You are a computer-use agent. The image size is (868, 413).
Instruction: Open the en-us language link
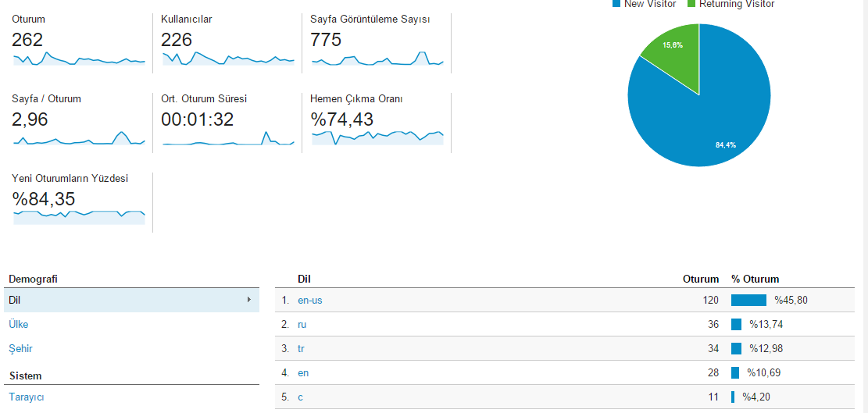tap(310, 301)
